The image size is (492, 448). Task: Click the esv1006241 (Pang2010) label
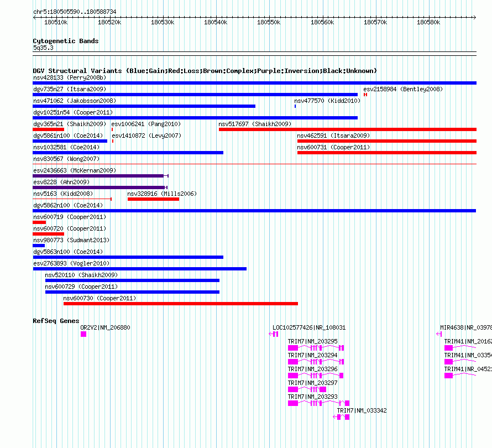click(x=146, y=124)
